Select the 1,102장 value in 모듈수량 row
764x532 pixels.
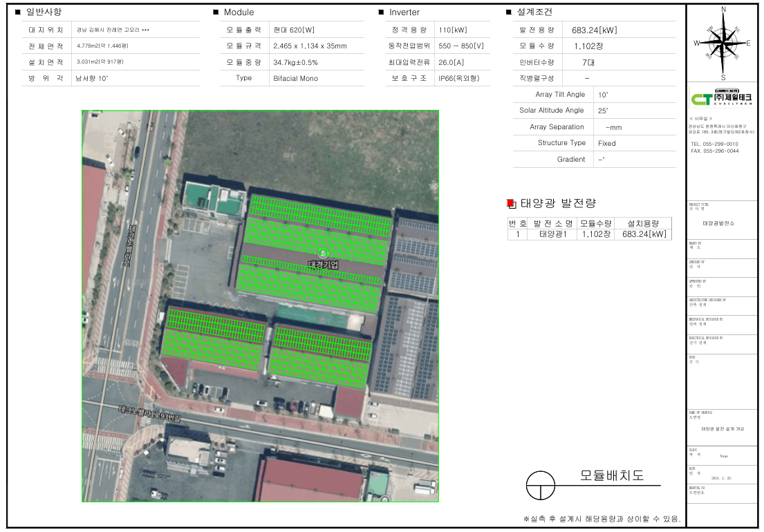[x=588, y=46]
